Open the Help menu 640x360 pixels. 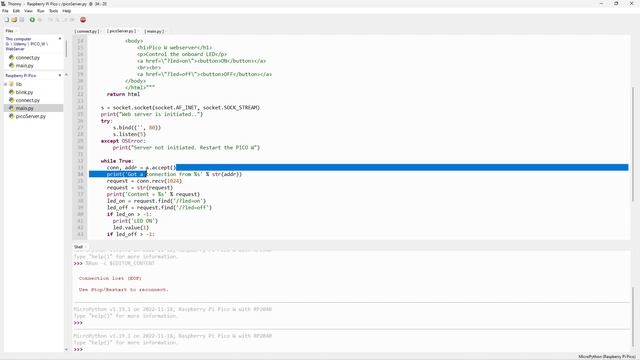click(67, 11)
